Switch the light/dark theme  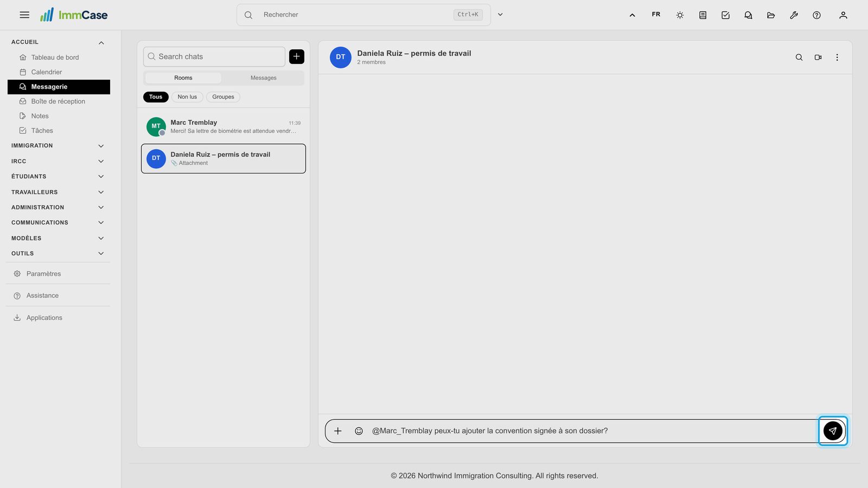[680, 15]
